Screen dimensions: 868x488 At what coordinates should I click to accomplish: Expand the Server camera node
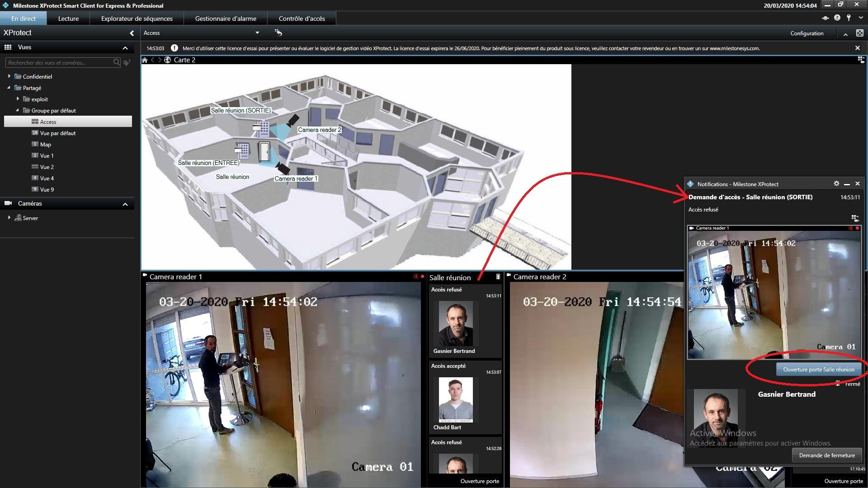[9, 218]
